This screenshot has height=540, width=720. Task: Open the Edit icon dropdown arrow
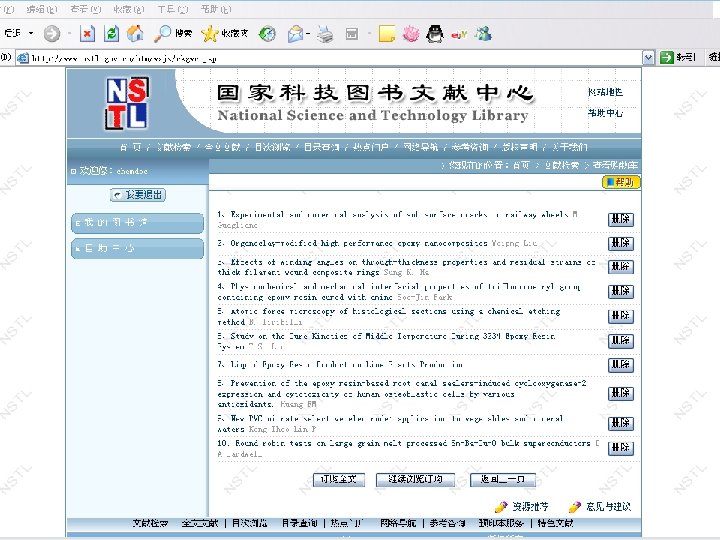pyautogui.click(x=368, y=33)
